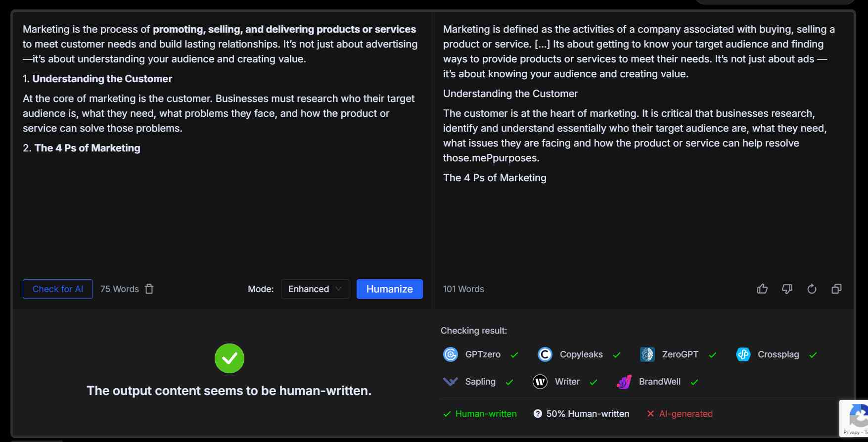Click the thumbs up icon
Screen dimensions: 868x442
click(x=762, y=289)
